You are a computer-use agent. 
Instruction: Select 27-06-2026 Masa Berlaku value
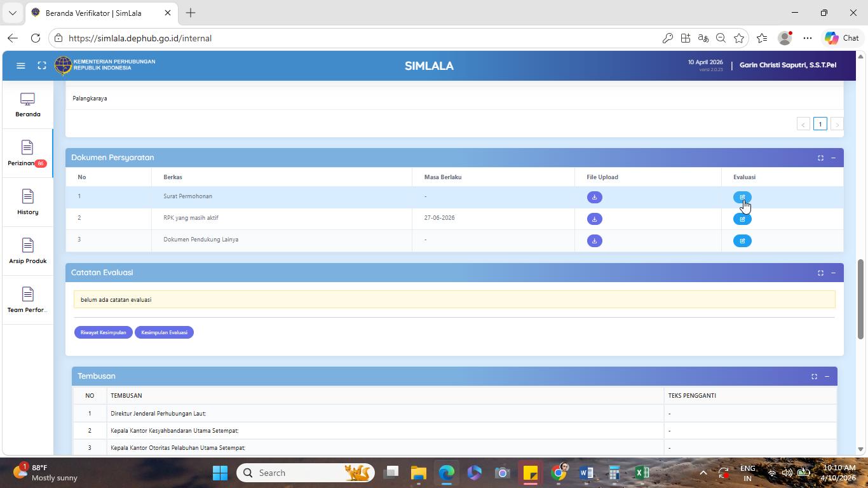(439, 218)
